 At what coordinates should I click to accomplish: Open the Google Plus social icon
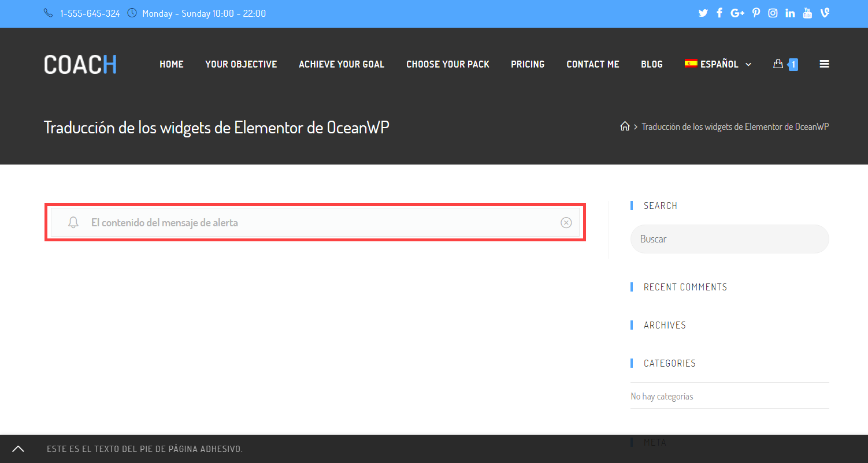[x=737, y=13]
